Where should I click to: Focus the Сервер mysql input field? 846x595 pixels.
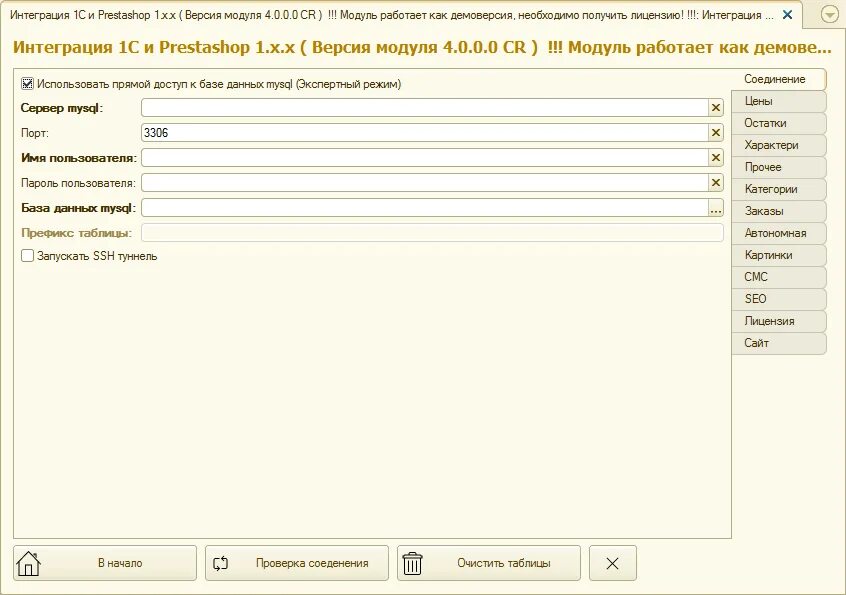tap(425, 108)
